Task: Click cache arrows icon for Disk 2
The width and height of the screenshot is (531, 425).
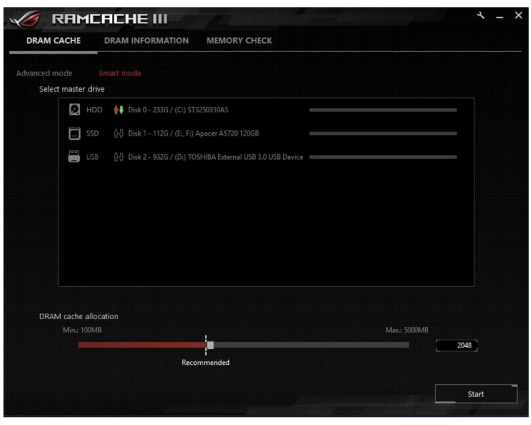Action: [x=119, y=157]
